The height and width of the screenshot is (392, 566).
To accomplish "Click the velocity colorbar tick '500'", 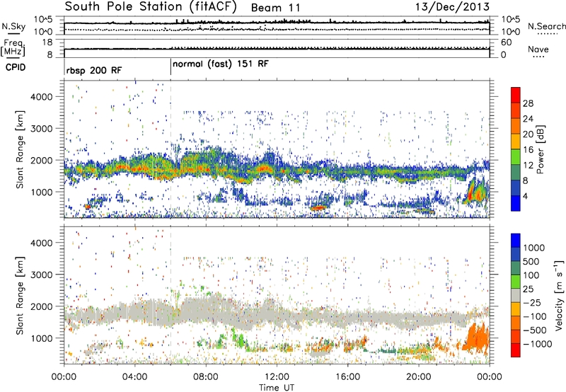I will (x=531, y=261).
